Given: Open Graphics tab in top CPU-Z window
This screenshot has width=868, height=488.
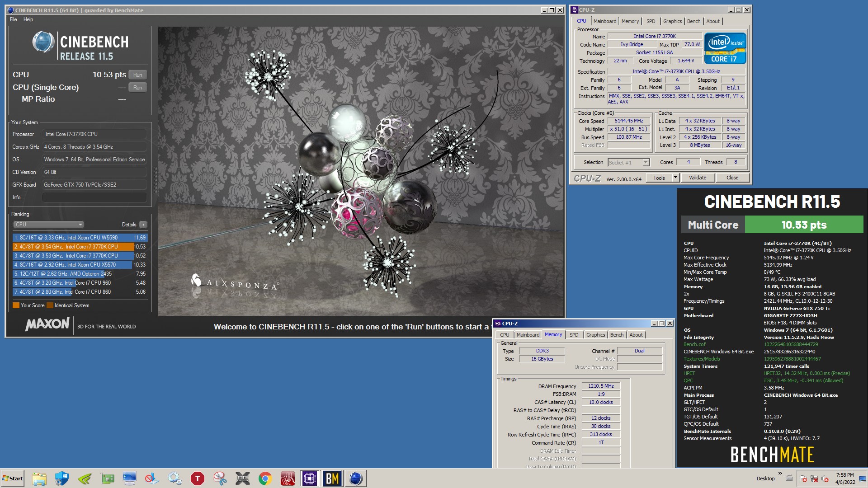Looking at the screenshot, I should coord(672,21).
